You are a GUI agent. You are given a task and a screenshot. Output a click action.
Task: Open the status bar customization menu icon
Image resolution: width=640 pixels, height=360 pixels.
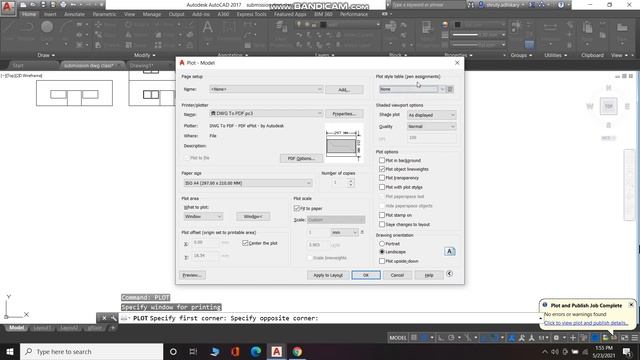(x=635, y=338)
